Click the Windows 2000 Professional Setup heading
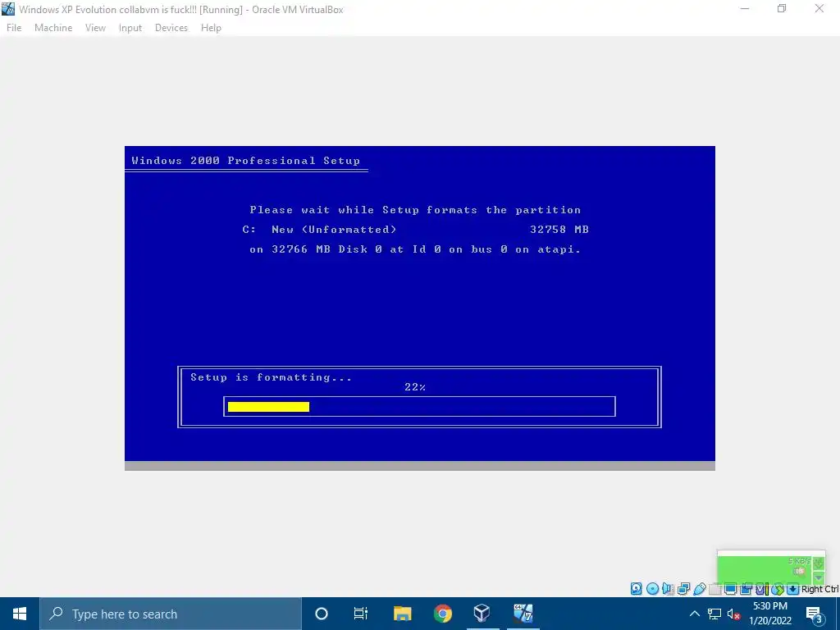 click(x=245, y=160)
